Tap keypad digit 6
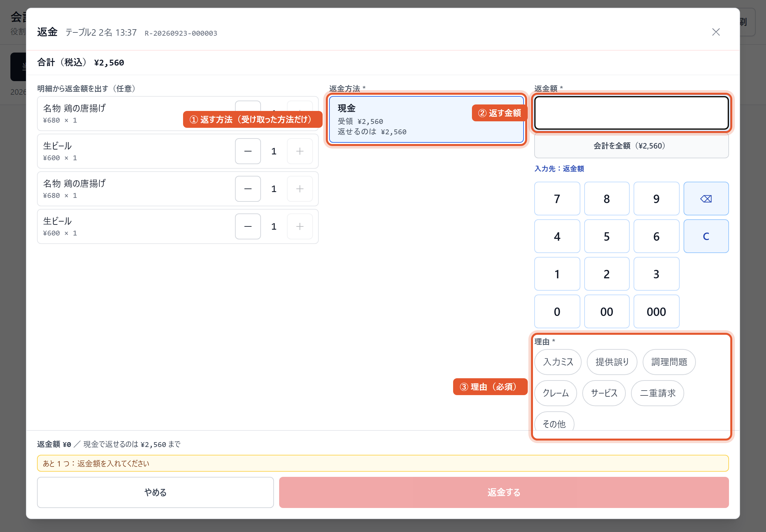The image size is (766, 532). click(656, 236)
